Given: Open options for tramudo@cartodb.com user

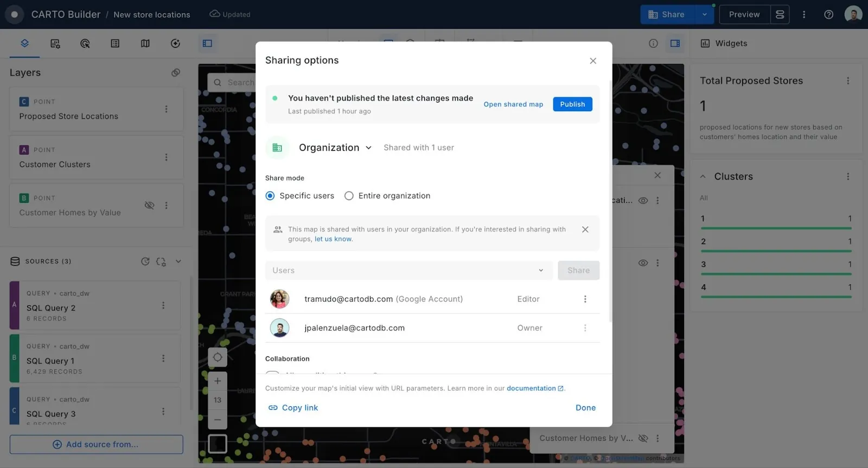Looking at the screenshot, I should tap(585, 299).
